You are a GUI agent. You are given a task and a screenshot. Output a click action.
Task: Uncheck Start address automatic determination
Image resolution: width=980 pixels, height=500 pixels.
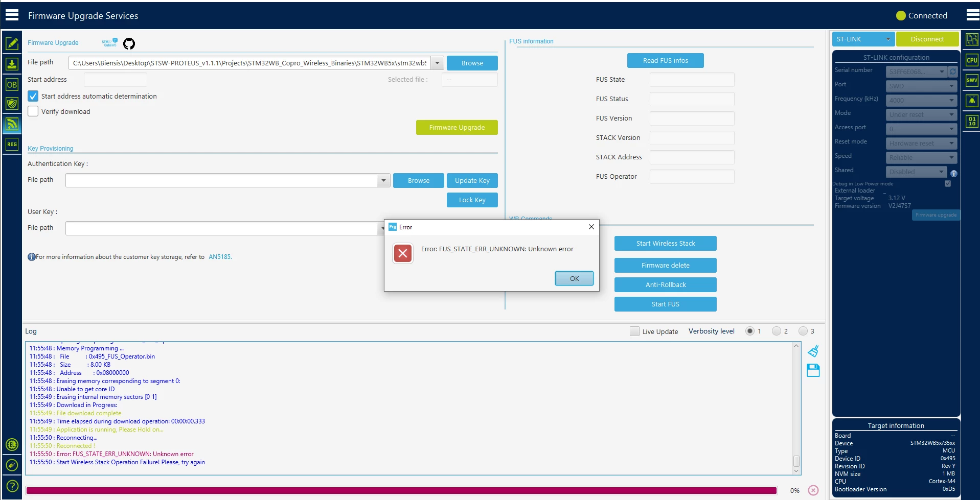(x=33, y=96)
